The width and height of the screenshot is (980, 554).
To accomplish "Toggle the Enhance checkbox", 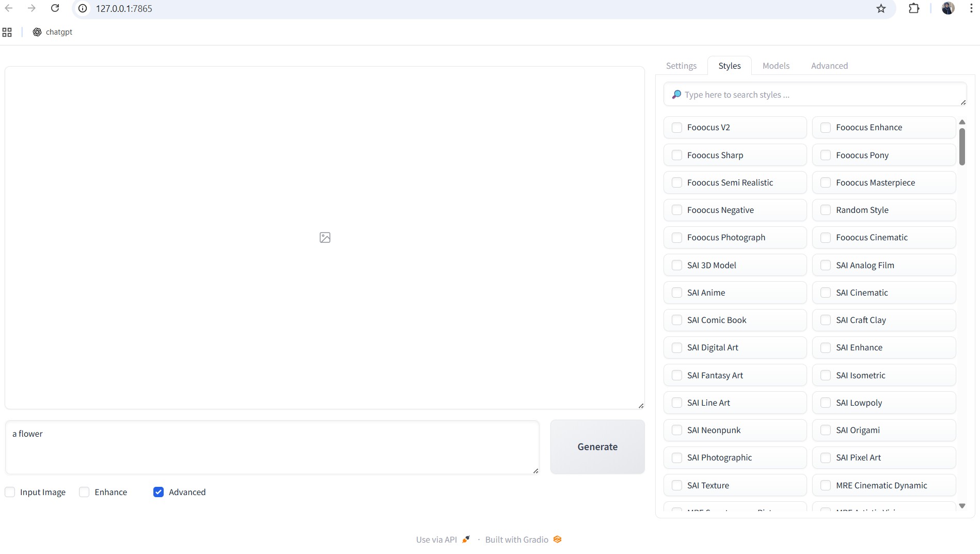I will tap(84, 492).
